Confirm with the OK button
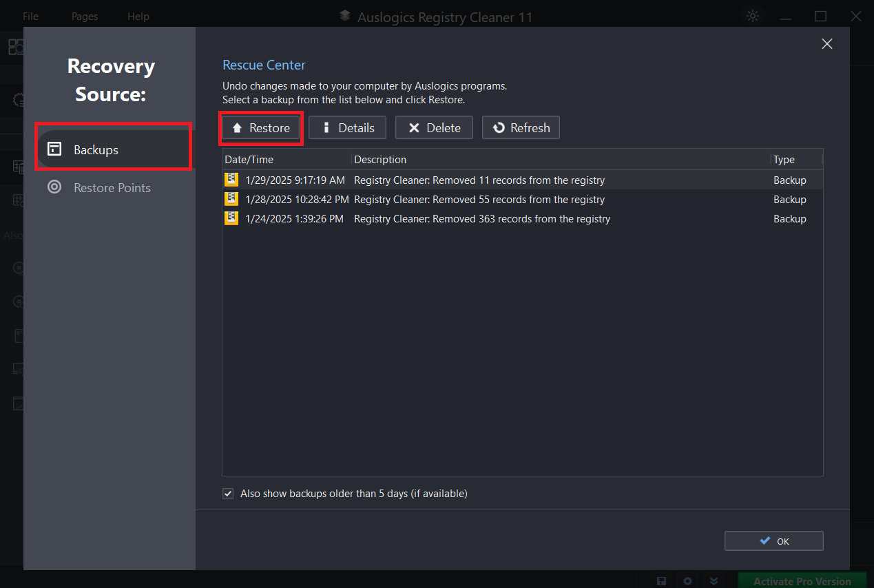The image size is (874, 588). tap(773, 540)
